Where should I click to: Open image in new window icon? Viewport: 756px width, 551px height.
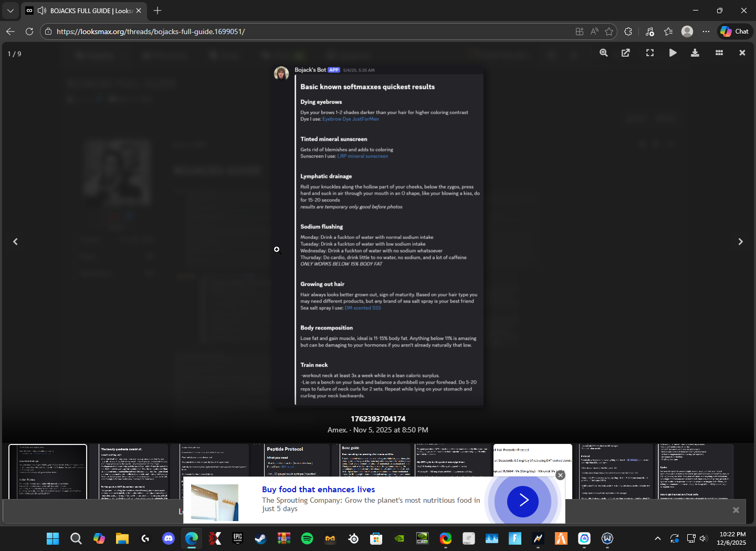coord(626,53)
